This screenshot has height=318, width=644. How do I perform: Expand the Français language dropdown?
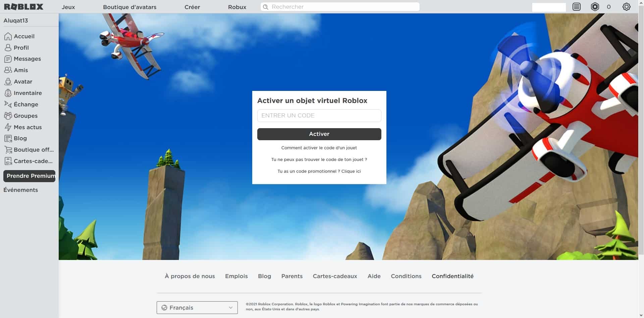point(197,308)
